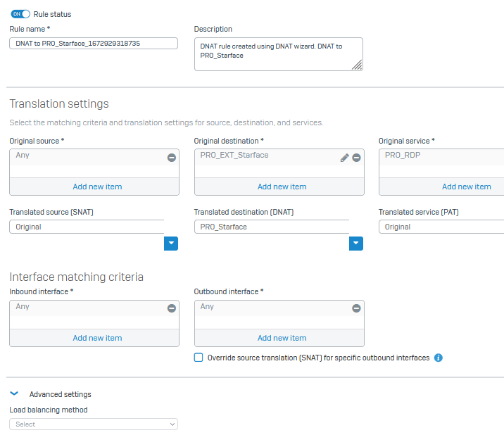The image size is (504, 435).
Task: Add new item to Original destination
Action: [282, 187]
